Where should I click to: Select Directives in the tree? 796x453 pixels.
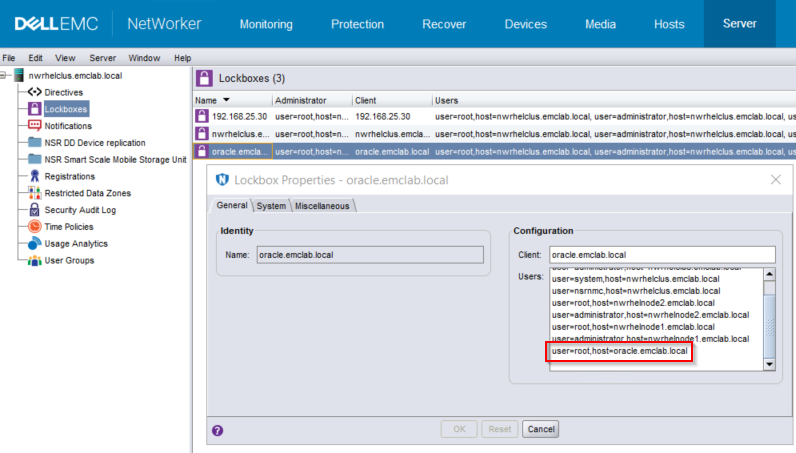tap(63, 92)
